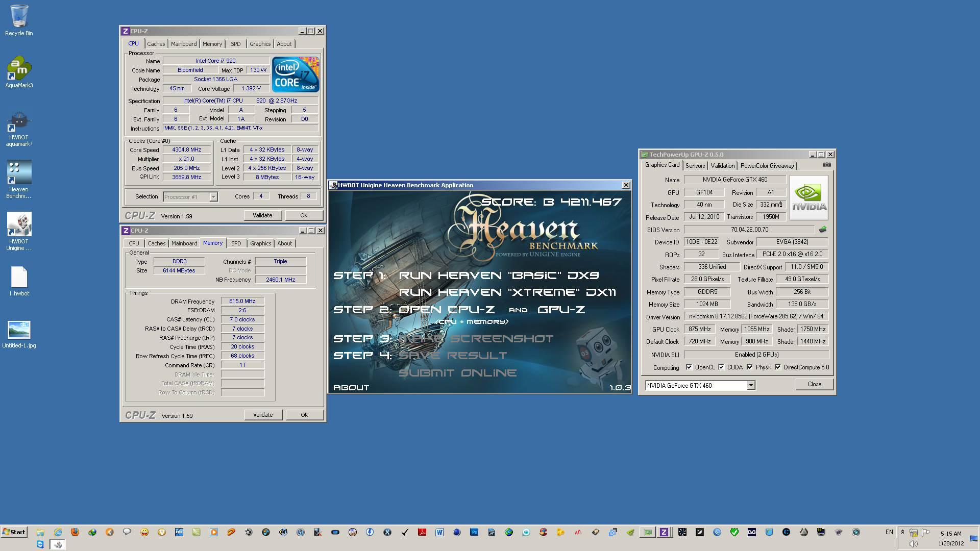
Task: Open Memory tab in top CPU-Z window
Action: [x=212, y=44]
